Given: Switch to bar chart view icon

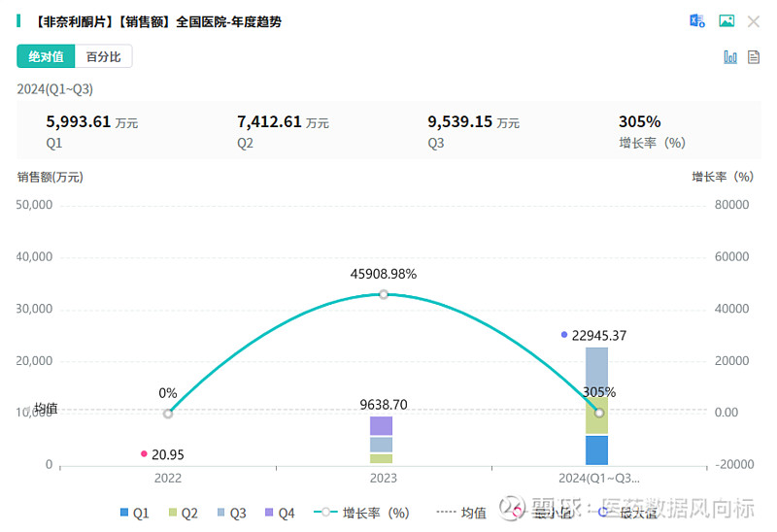Looking at the screenshot, I should click(730, 57).
